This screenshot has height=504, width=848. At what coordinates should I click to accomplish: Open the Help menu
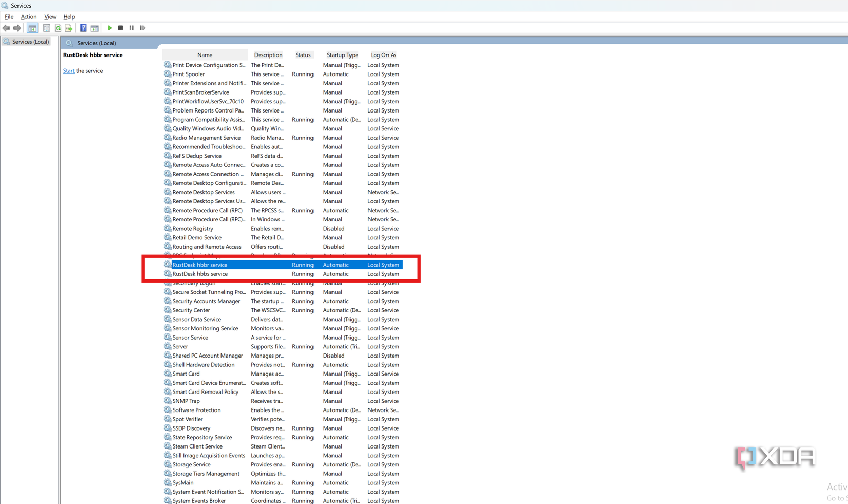click(69, 17)
